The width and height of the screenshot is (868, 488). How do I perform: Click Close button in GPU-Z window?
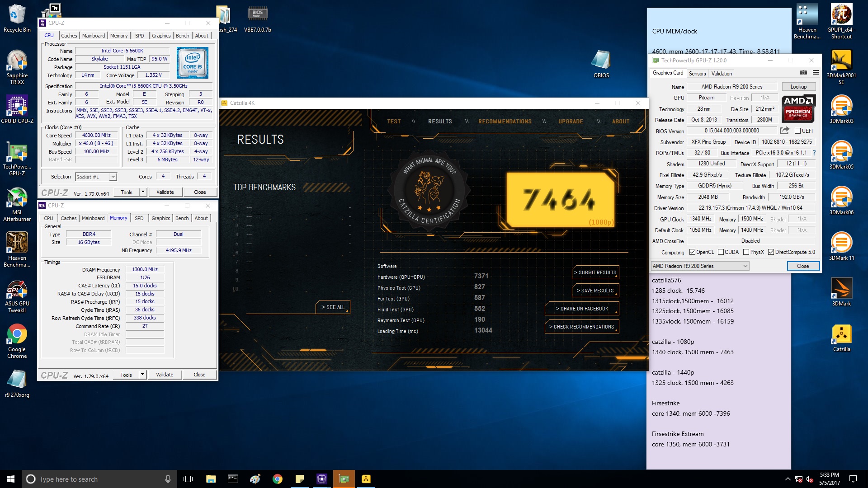[x=803, y=266]
